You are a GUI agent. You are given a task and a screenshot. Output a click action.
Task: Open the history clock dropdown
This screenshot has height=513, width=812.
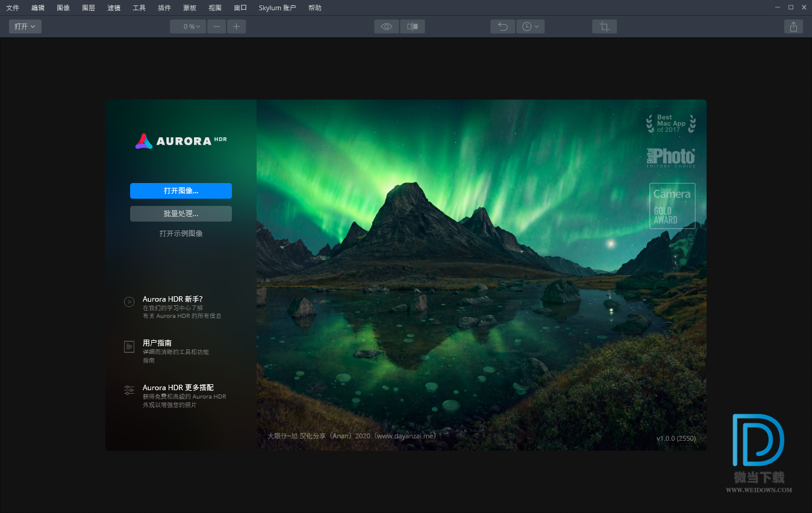(x=531, y=26)
